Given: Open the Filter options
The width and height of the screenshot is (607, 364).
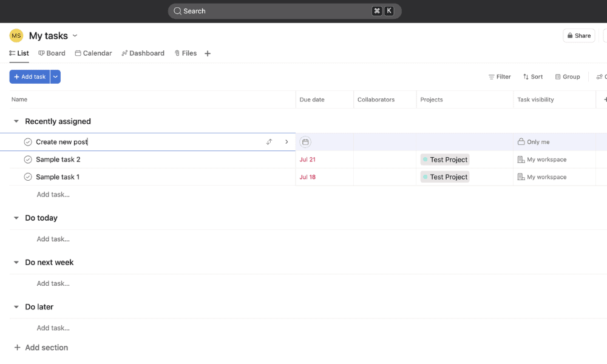Looking at the screenshot, I should pos(500,77).
